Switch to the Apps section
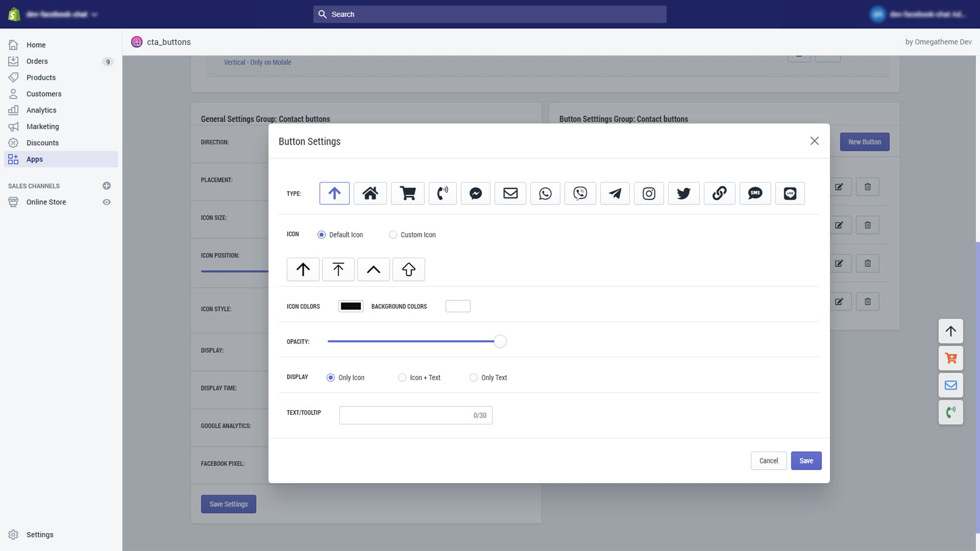The image size is (980, 551). click(34, 159)
